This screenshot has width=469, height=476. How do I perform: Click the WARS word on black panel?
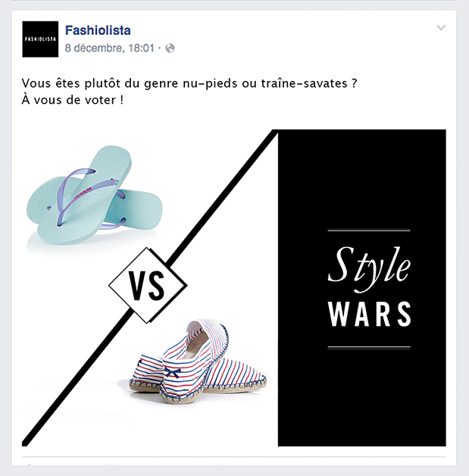pos(369,314)
